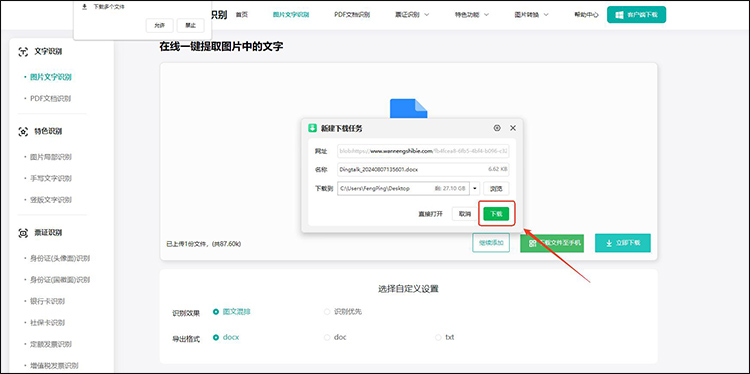Click the QR icon on 下载文件至手机 button

pyautogui.click(x=532, y=243)
